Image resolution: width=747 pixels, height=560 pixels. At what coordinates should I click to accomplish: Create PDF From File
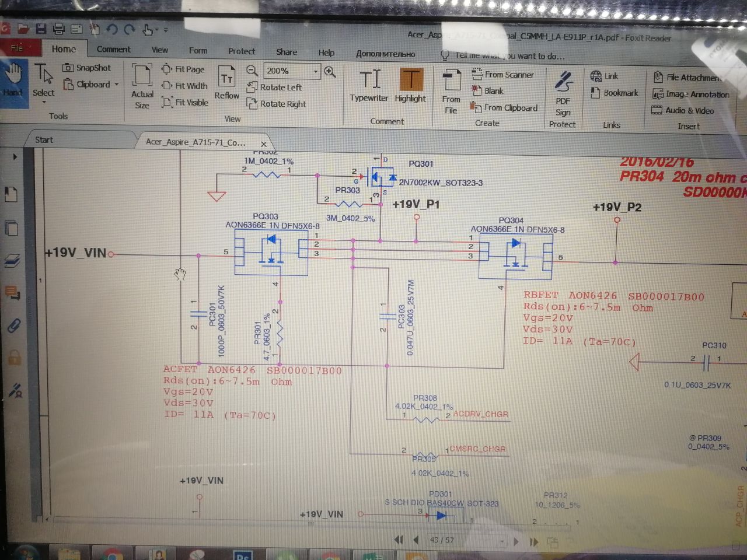[x=451, y=92]
